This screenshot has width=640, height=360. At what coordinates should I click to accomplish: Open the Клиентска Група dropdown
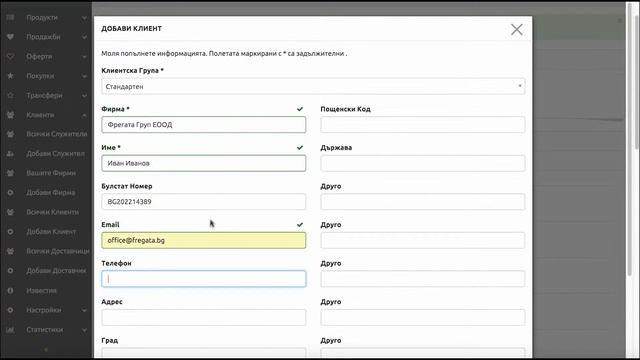(x=313, y=87)
